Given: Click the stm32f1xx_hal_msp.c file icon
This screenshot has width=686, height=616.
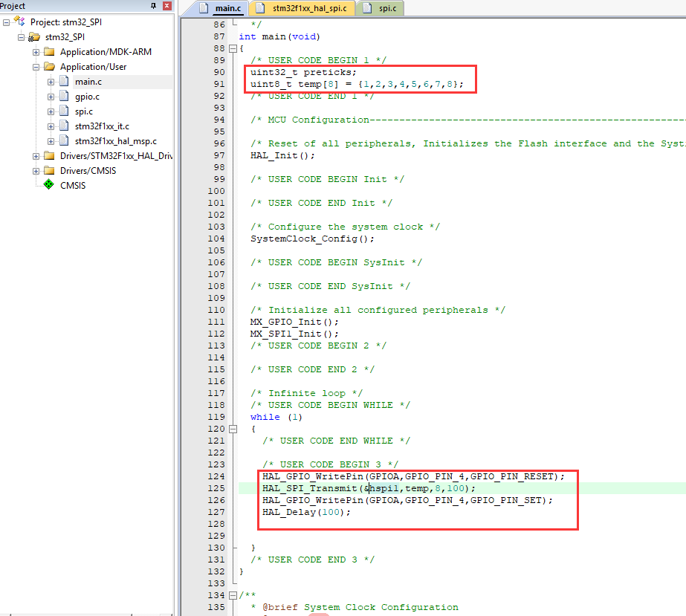Looking at the screenshot, I should [64, 141].
